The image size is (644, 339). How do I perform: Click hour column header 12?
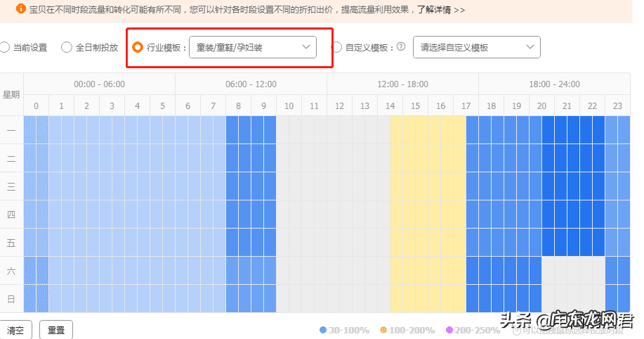(340, 105)
